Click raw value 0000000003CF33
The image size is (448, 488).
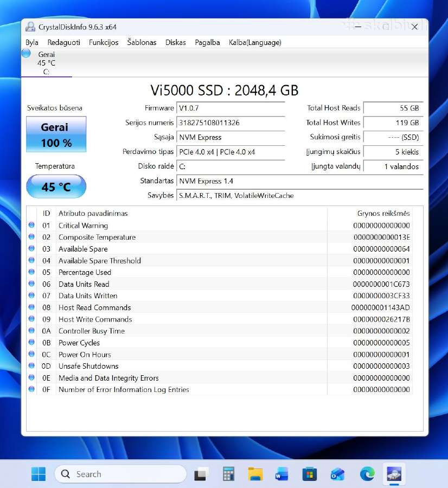[x=381, y=296]
